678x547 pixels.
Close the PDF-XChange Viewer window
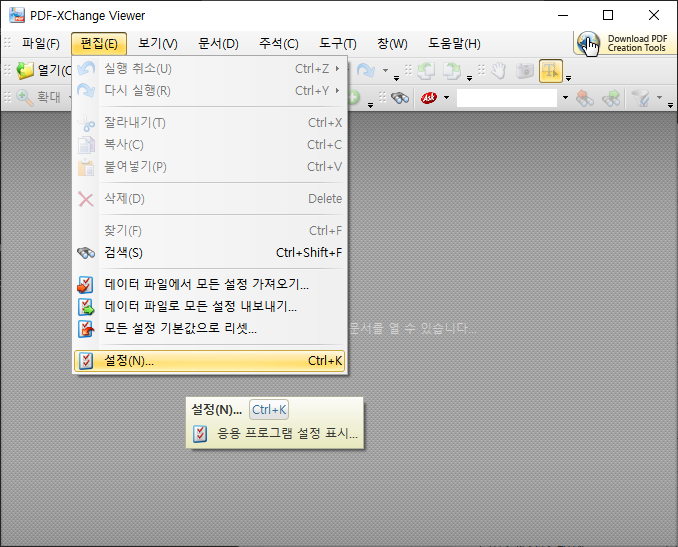click(x=654, y=15)
